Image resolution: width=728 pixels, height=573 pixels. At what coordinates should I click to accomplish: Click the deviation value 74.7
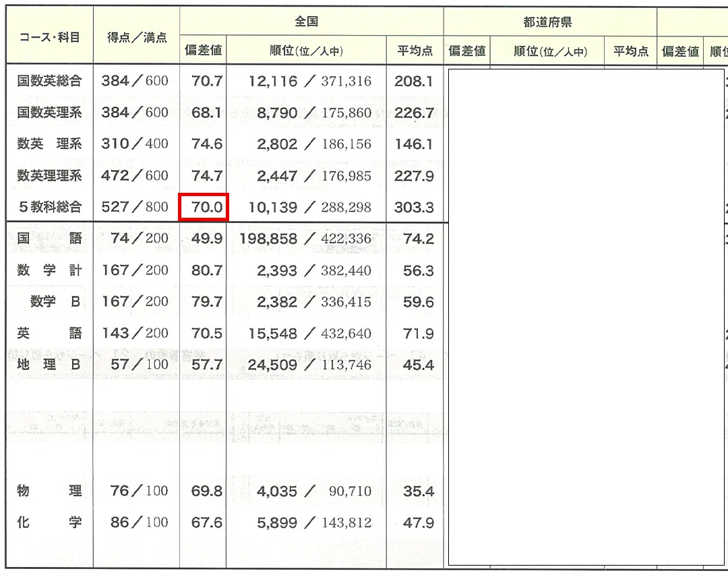pyautogui.click(x=207, y=176)
